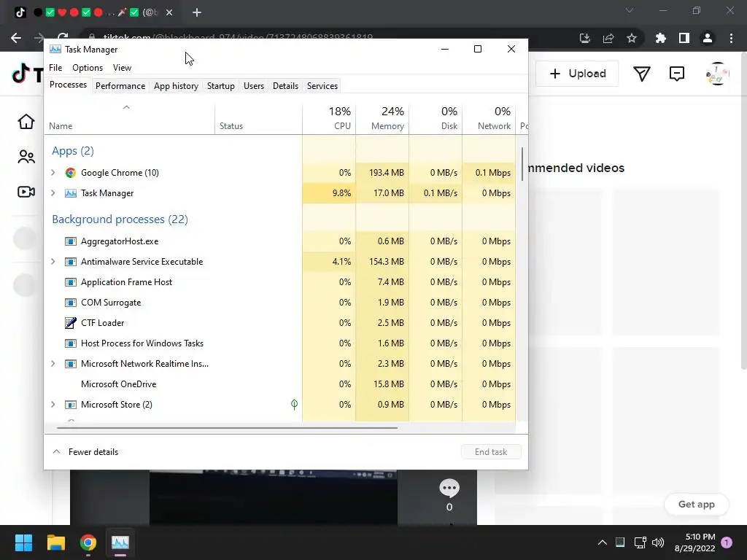
Task: Click the Background processes (22) heading
Action: (x=120, y=219)
